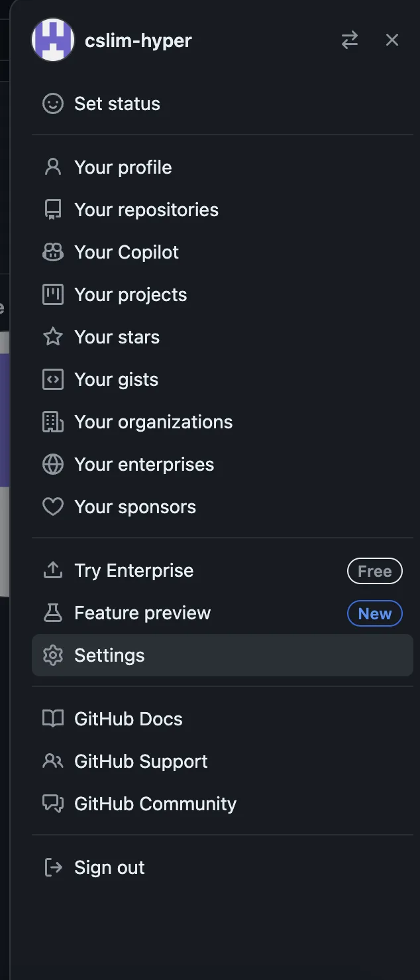The width and height of the screenshot is (420, 980).
Task: Click the switch account arrows icon
Action: coord(350,40)
